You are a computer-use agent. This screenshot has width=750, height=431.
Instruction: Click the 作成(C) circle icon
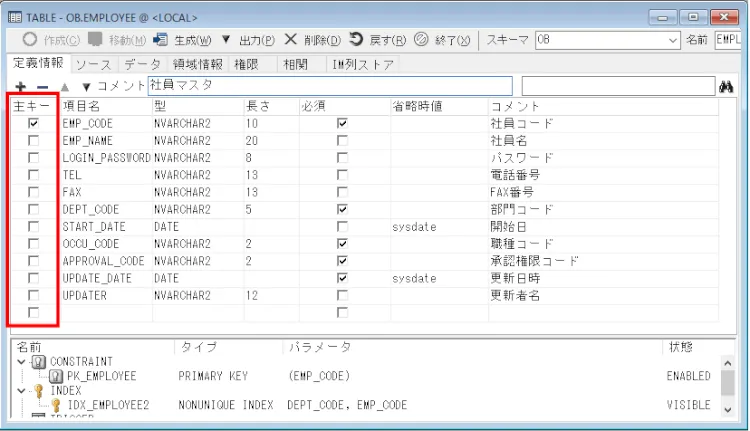coord(30,39)
